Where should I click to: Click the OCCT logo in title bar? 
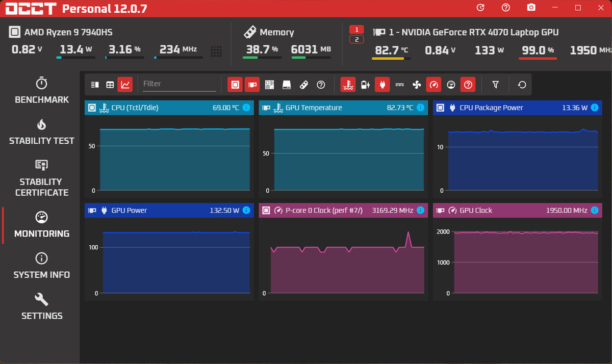pos(31,9)
